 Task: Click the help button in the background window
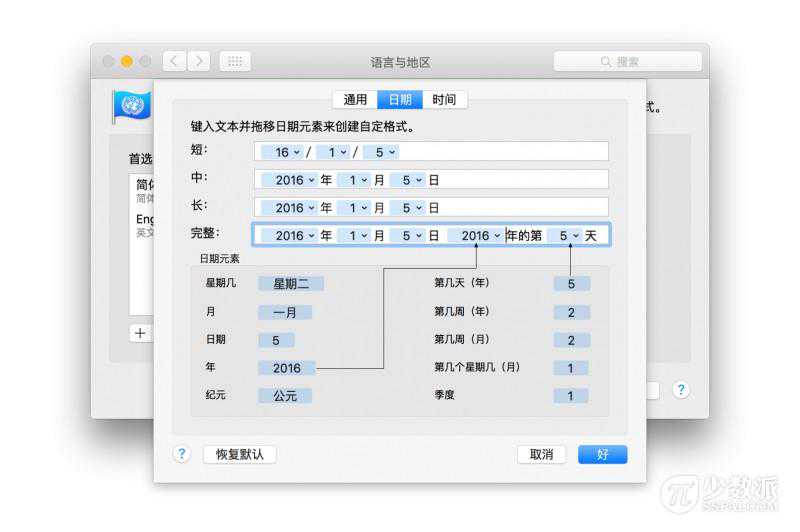point(681,390)
